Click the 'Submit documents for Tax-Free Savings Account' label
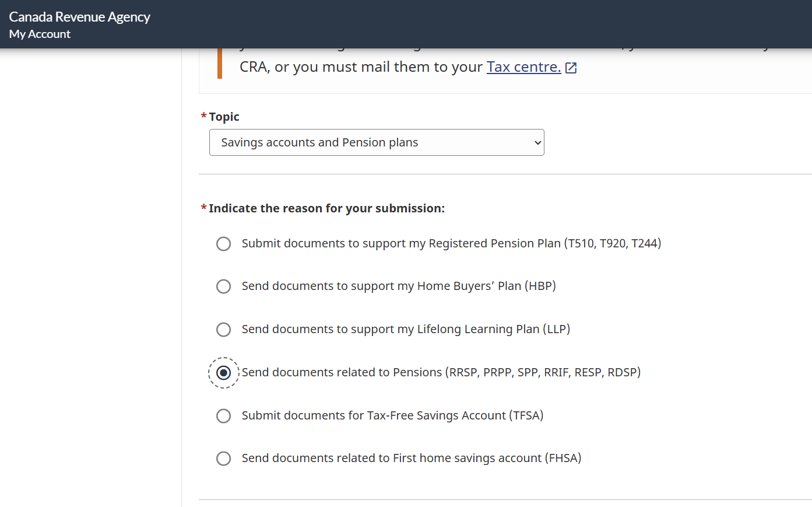Screen dimensions: 812x507 392,415
